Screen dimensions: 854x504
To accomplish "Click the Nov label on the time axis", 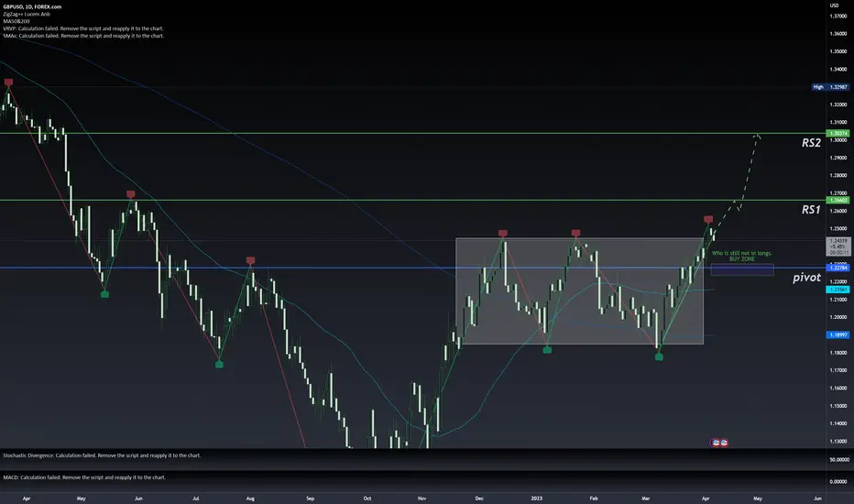I will point(422,498).
